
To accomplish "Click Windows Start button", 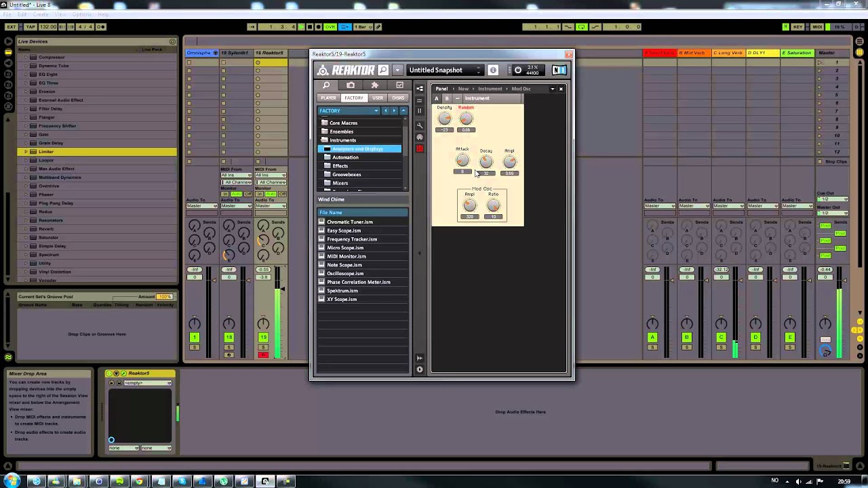I will point(12,481).
